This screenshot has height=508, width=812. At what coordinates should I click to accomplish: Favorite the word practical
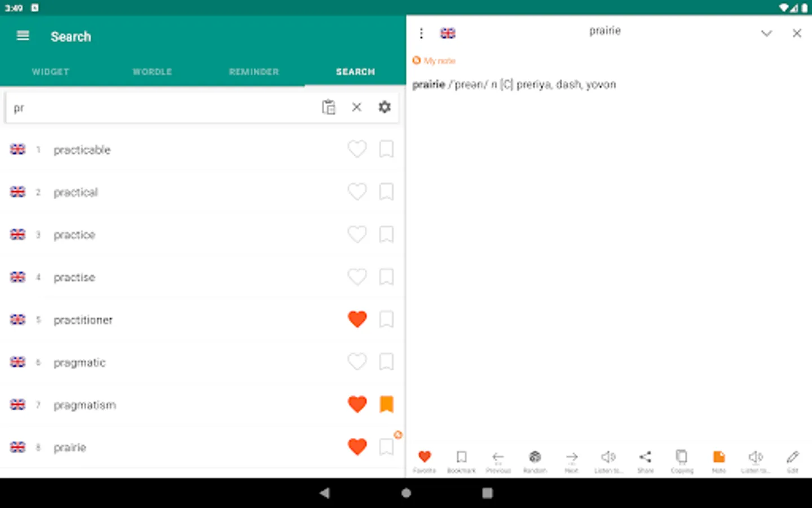[x=357, y=192]
